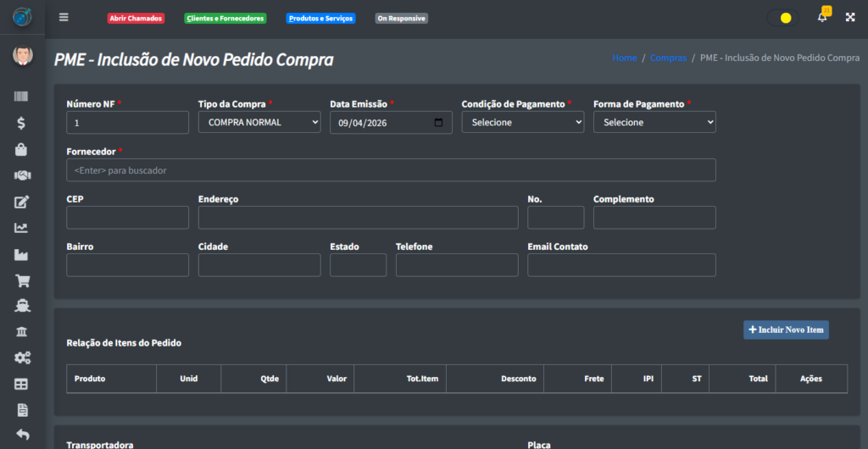The height and width of the screenshot is (449, 868).
Task: Go to Compras breadcrumb link
Action: point(668,58)
